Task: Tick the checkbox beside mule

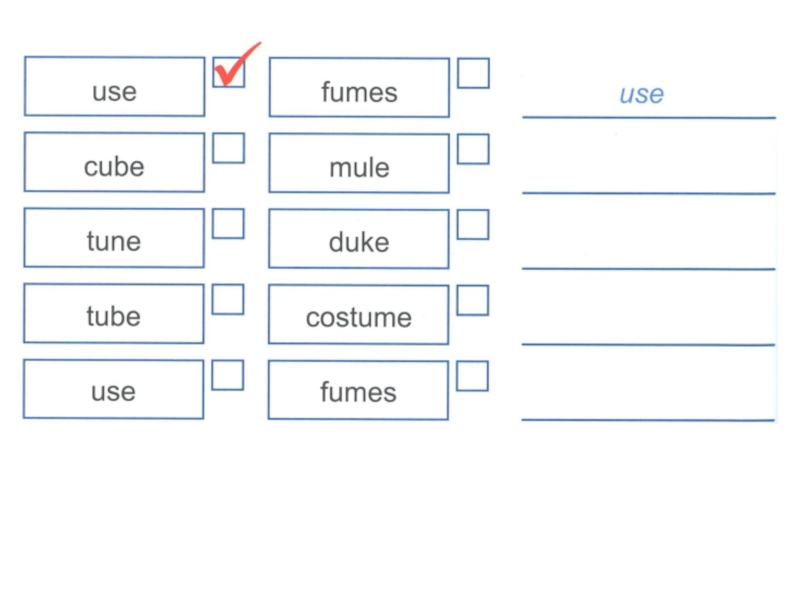Action: [x=473, y=149]
